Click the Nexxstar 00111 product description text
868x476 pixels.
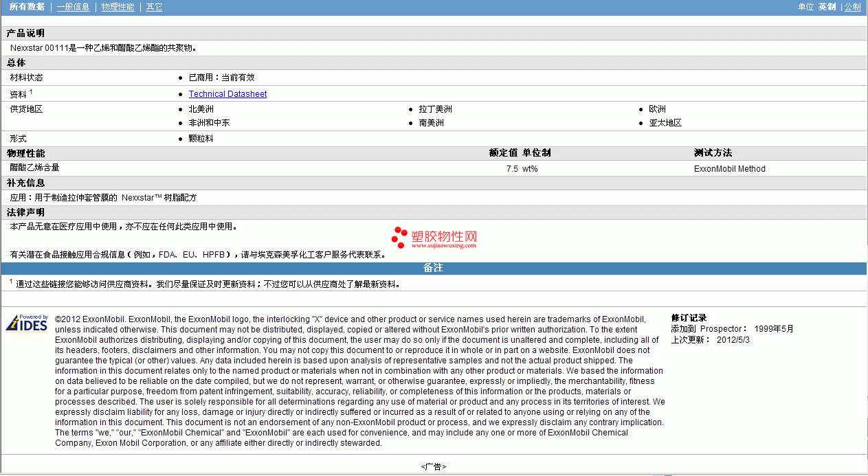104,48
